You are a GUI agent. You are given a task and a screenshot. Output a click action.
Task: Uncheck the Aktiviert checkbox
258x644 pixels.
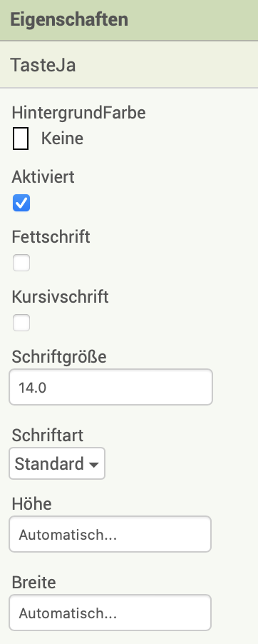(21, 203)
